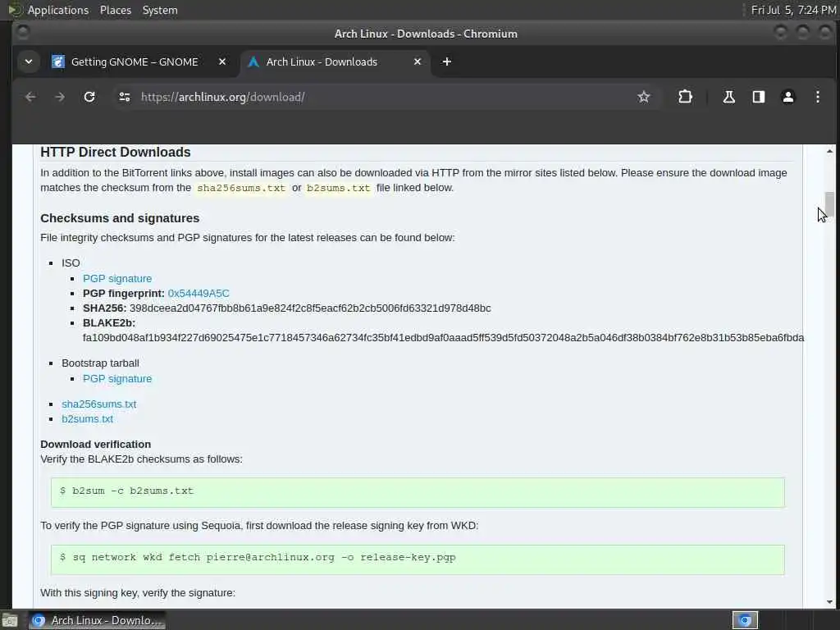This screenshot has height=630, width=840.
Task: Click the scrollbar down arrow
Action: tap(829, 601)
